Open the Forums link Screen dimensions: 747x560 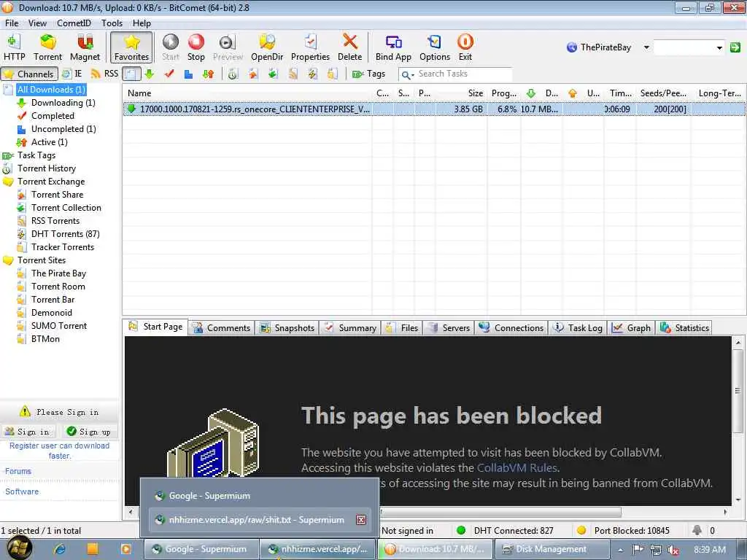click(18, 471)
